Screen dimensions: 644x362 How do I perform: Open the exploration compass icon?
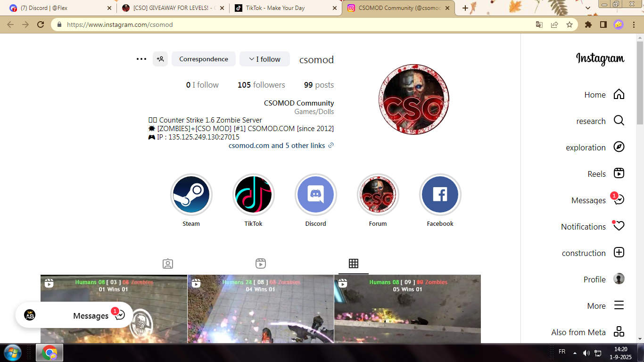click(619, 147)
